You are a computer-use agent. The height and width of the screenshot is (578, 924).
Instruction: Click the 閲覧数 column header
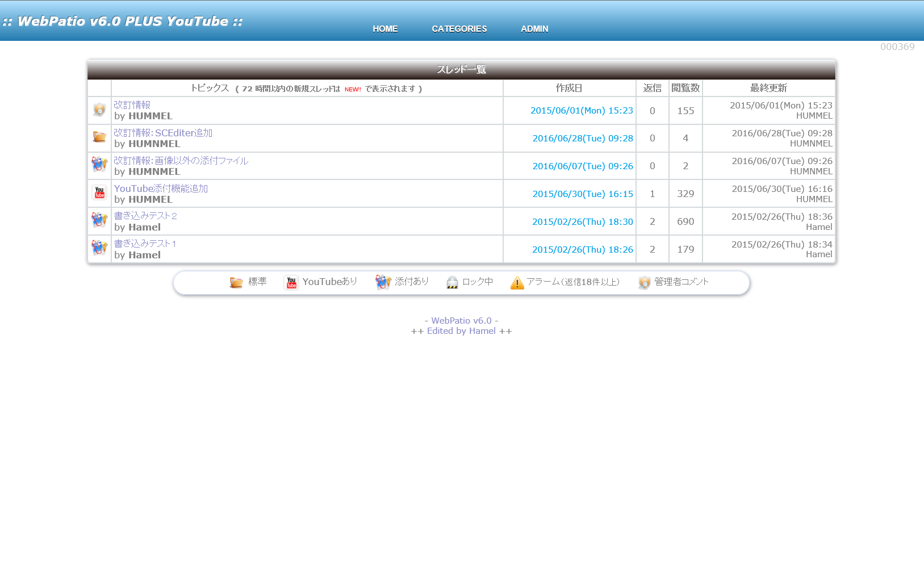tap(685, 88)
